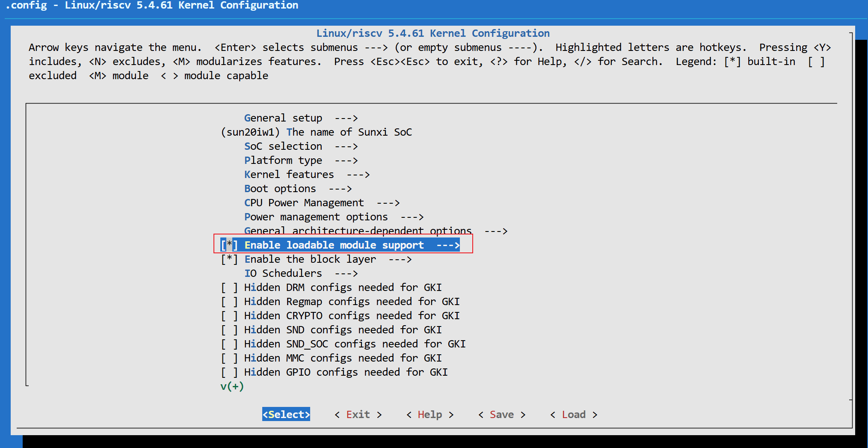Enable Hidden GPIO configs for GKI
The height and width of the screenshot is (448, 868).
pos(229,372)
